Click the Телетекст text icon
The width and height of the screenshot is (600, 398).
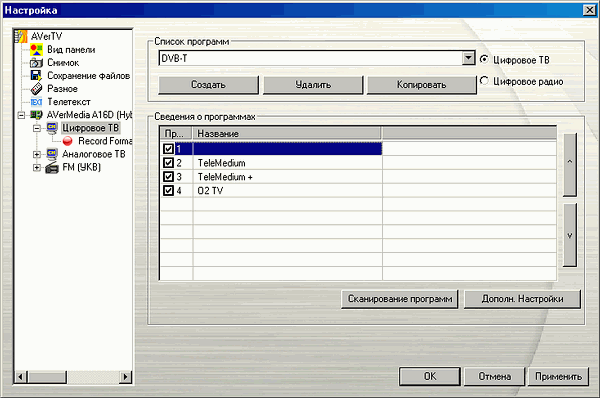[x=36, y=102]
